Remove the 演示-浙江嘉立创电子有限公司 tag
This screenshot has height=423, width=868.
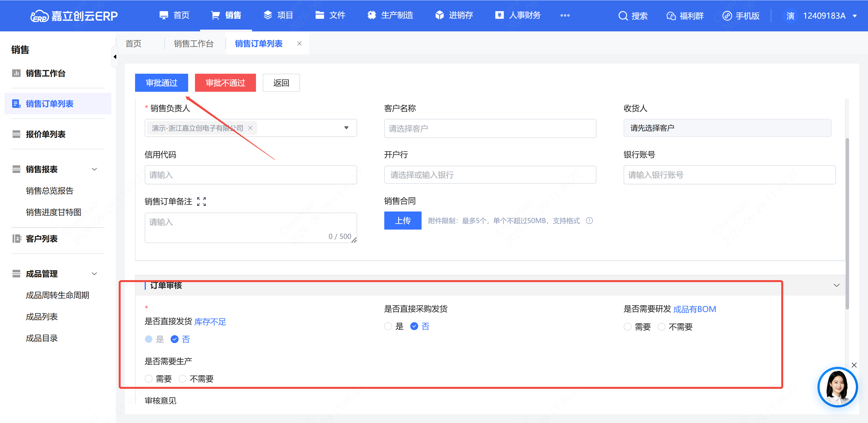click(x=250, y=128)
